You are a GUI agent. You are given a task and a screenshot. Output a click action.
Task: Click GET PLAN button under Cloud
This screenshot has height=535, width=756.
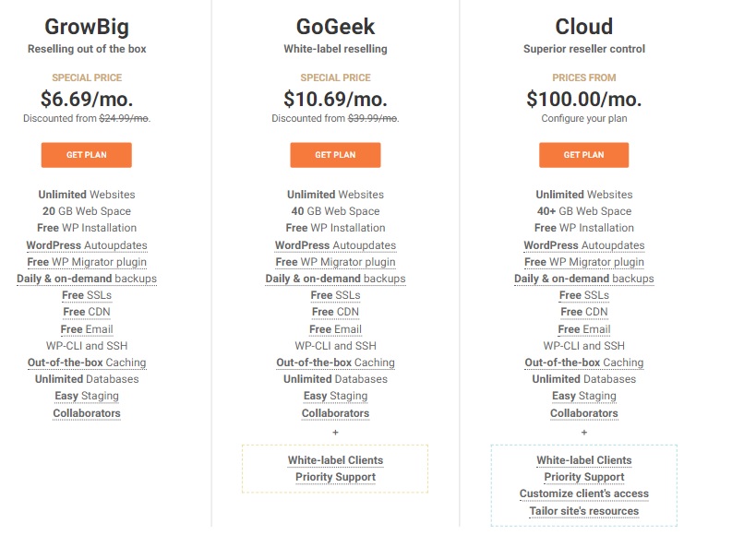[584, 155]
